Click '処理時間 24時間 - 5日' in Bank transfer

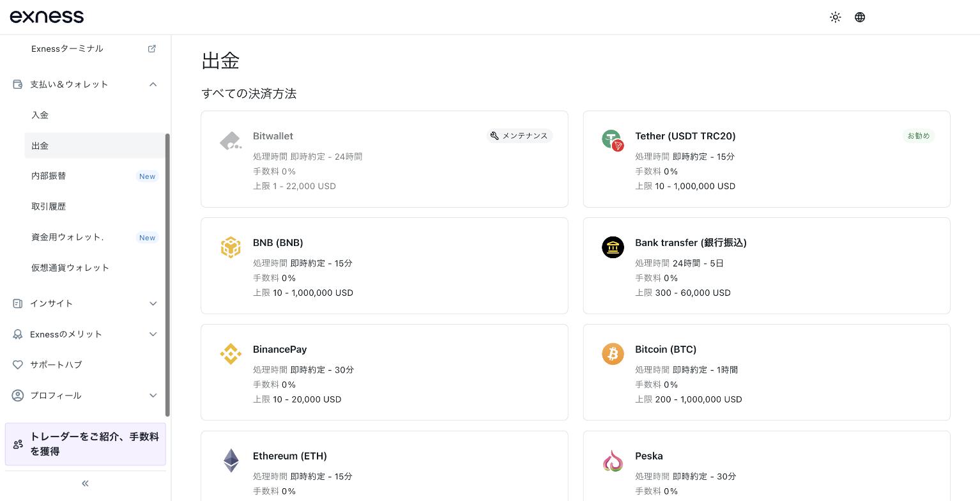[679, 263]
